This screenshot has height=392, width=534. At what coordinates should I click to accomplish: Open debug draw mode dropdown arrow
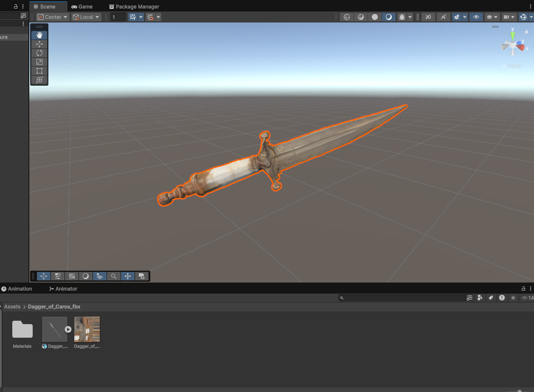click(x=410, y=17)
